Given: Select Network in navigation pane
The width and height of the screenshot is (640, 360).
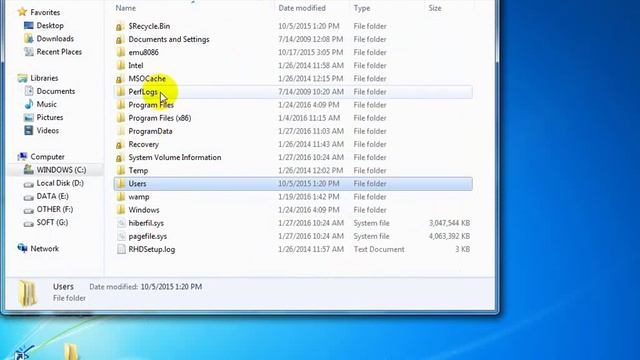Looking at the screenshot, I should tap(44, 248).
